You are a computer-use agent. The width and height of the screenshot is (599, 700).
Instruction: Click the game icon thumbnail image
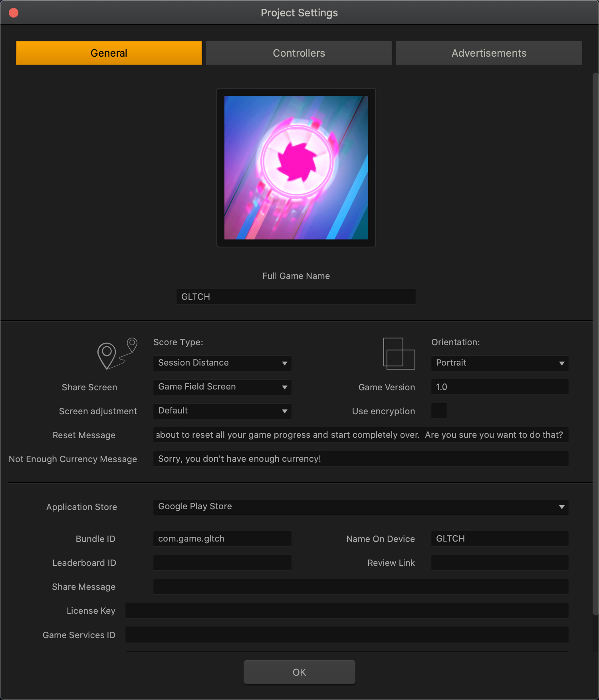click(x=296, y=168)
